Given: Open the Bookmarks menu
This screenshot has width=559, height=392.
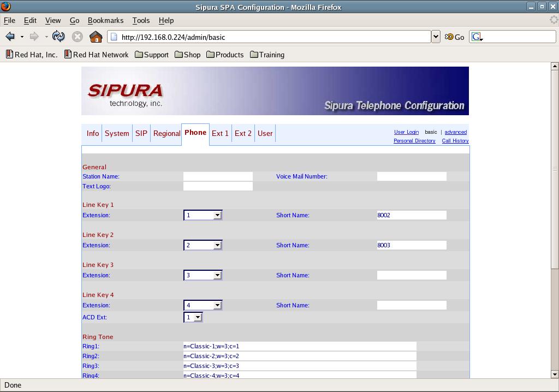Looking at the screenshot, I should [105, 20].
